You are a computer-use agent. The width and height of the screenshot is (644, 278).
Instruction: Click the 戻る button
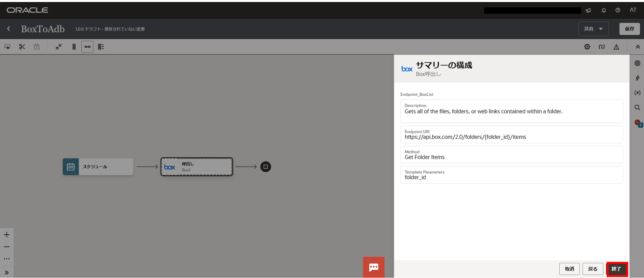[593, 269]
